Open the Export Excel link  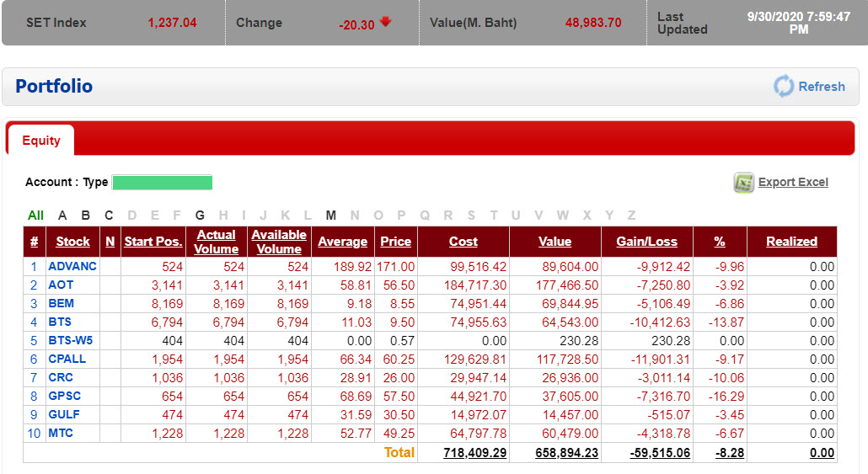(x=793, y=182)
